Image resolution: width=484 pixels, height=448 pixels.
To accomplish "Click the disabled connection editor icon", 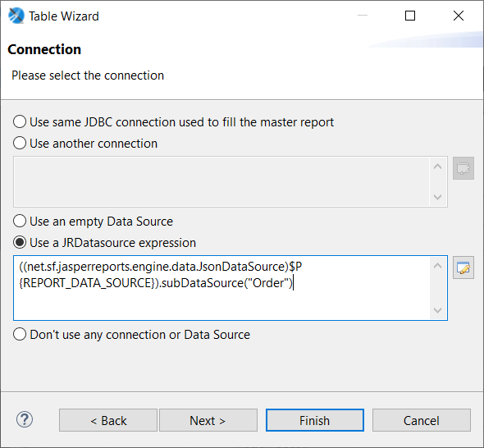I will (x=463, y=168).
